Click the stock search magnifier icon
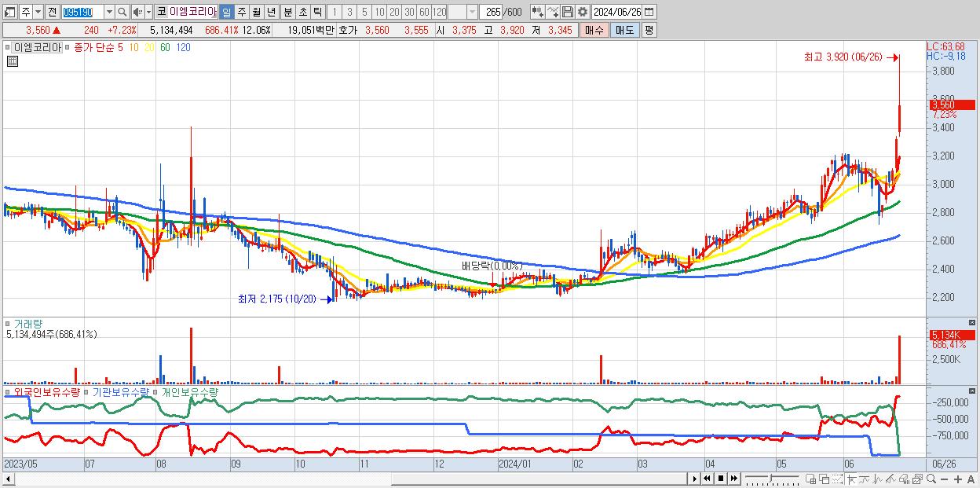Image resolution: width=980 pixels, height=488 pixels. tap(122, 12)
